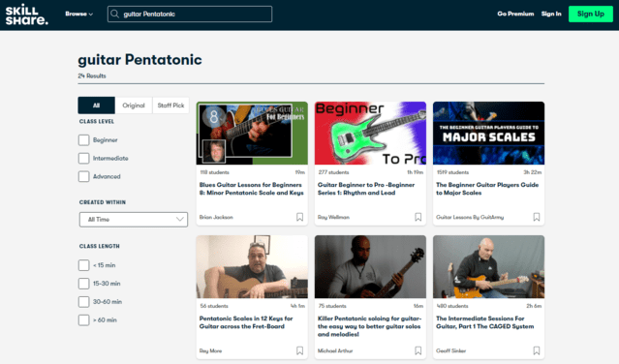Check the Advanced class level box
The image size is (619, 364).
(83, 176)
